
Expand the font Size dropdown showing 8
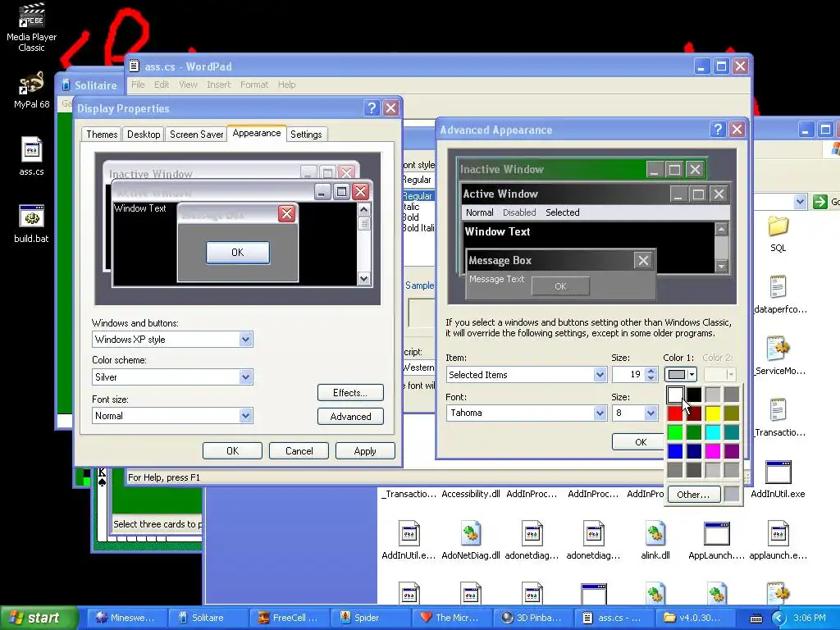651,413
